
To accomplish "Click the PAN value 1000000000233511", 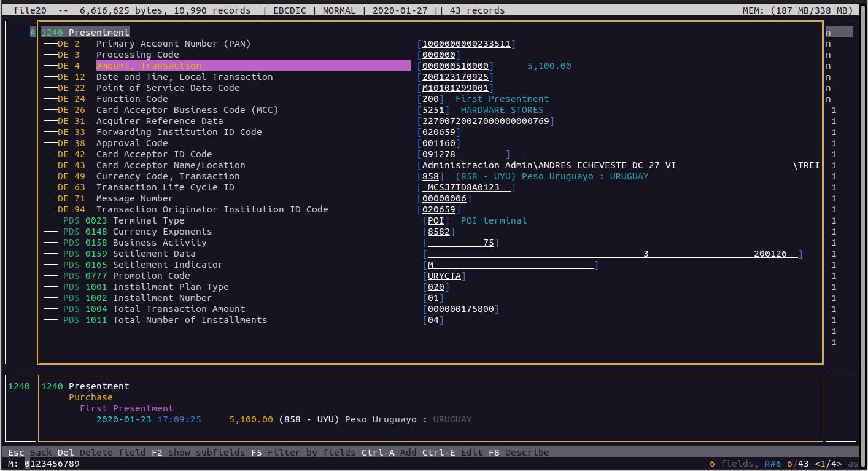I will tap(466, 44).
